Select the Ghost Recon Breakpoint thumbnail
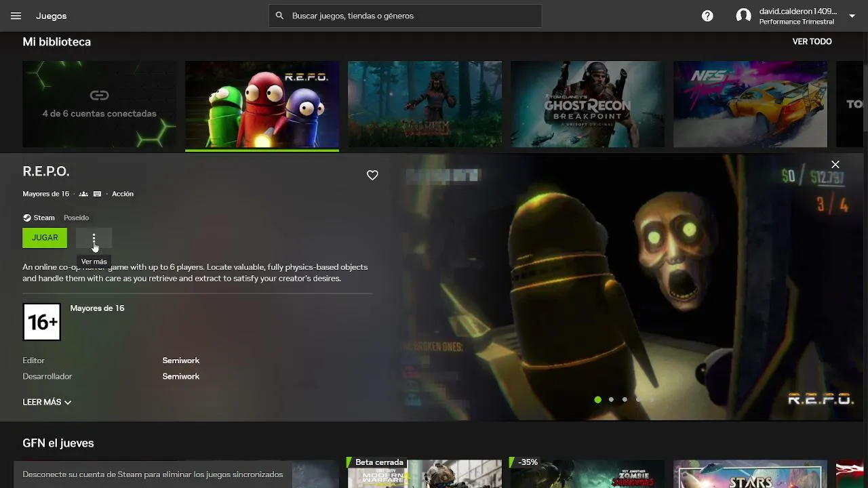The height and width of the screenshot is (488, 868). [588, 104]
